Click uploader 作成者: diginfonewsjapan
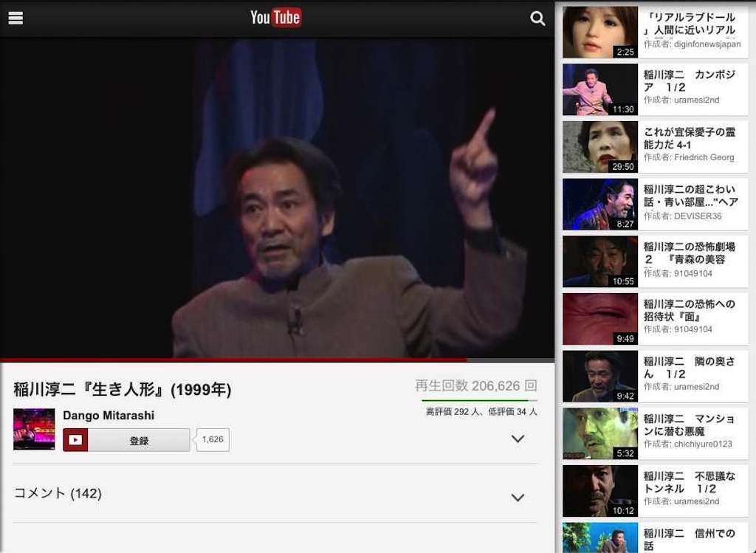The image size is (756, 553). click(x=693, y=44)
